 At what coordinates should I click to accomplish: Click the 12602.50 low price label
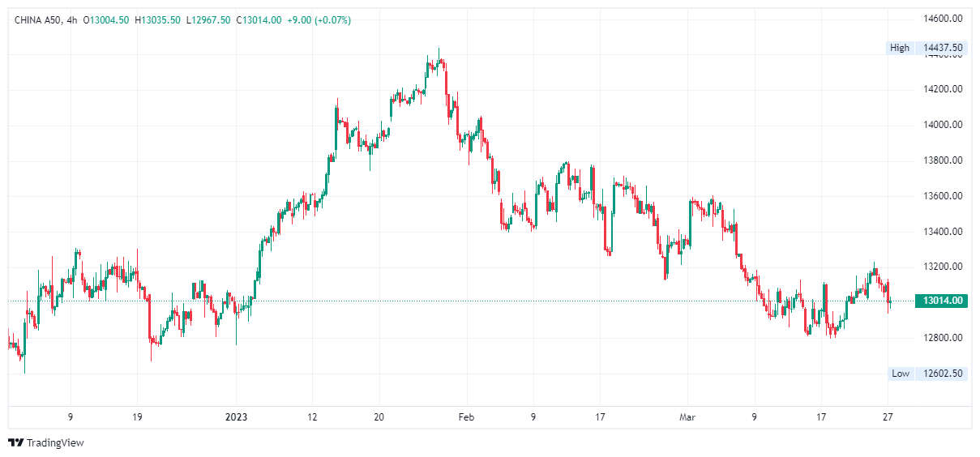pyautogui.click(x=943, y=374)
